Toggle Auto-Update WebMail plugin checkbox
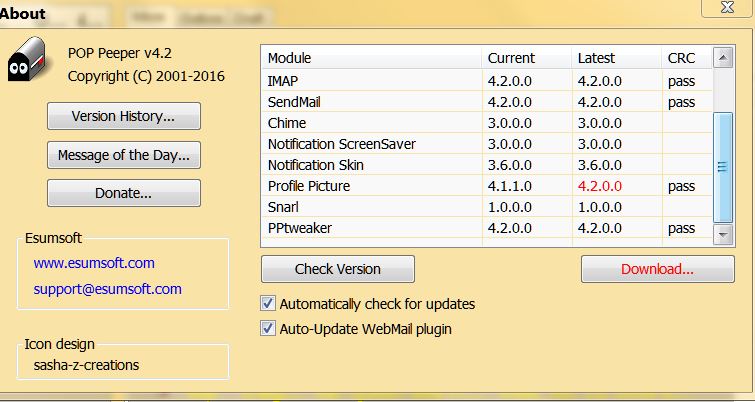The width and height of the screenshot is (755, 402). tap(268, 329)
